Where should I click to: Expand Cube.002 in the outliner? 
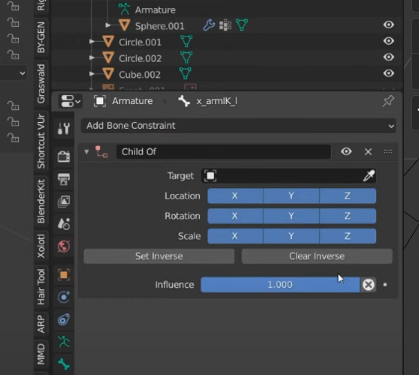click(x=92, y=74)
